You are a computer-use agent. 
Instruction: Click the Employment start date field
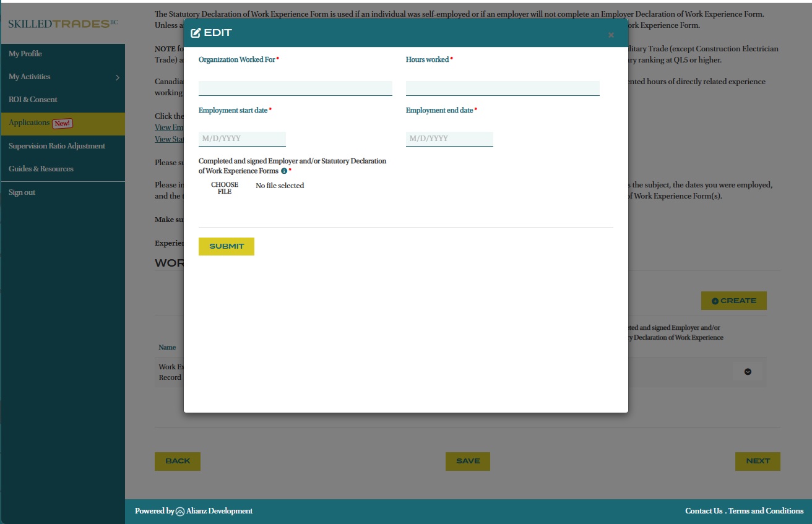click(x=242, y=139)
